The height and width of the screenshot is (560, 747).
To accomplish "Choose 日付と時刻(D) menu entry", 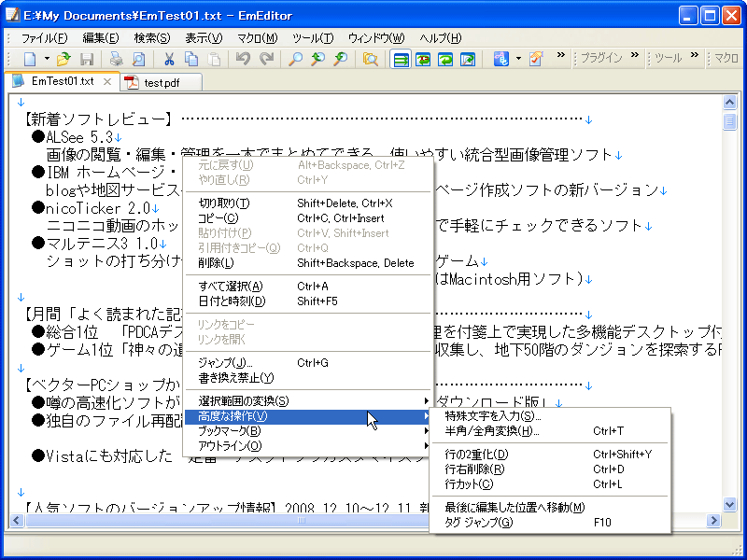I will (x=308, y=301).
